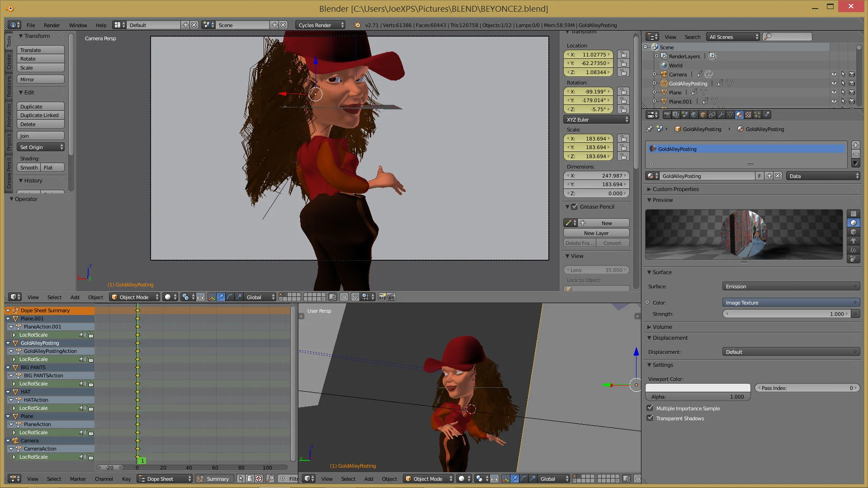Open the Object constraints chain tab

[x=712, y=115]
